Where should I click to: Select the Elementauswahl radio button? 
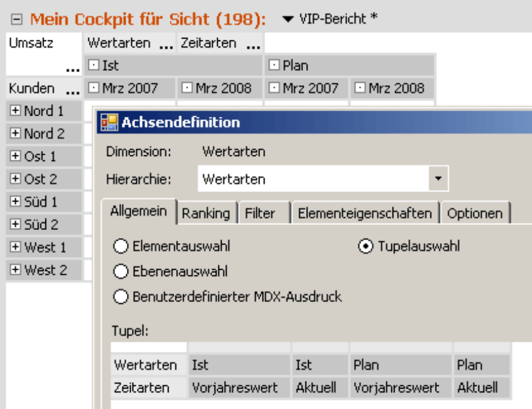point(121,247)
